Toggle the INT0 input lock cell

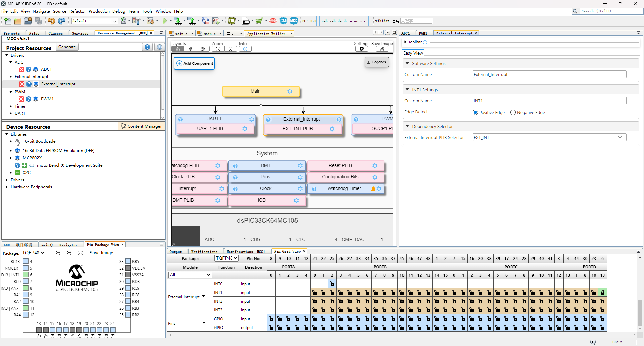click(332, 284)
